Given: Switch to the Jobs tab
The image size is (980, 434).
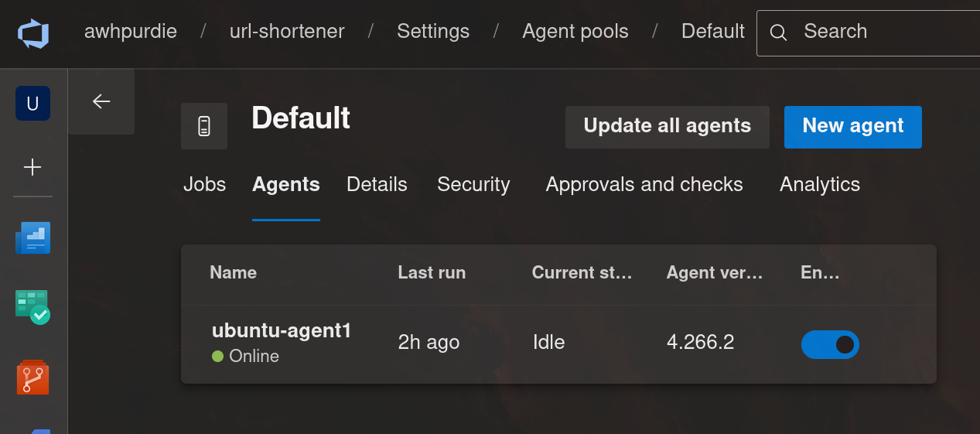Looking at the screenshot, I should pos(204,185).
